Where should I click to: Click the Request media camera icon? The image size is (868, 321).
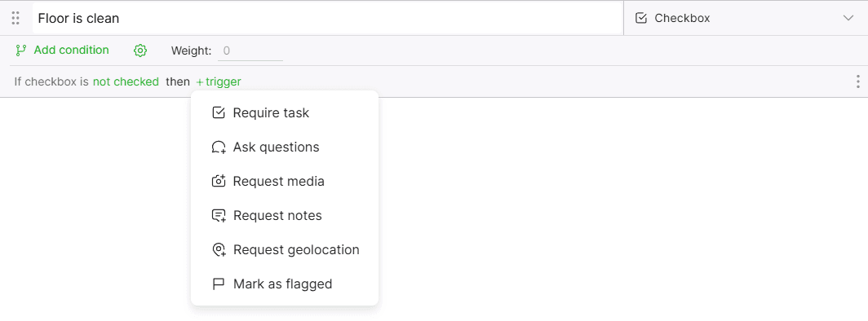click(219, 181)
